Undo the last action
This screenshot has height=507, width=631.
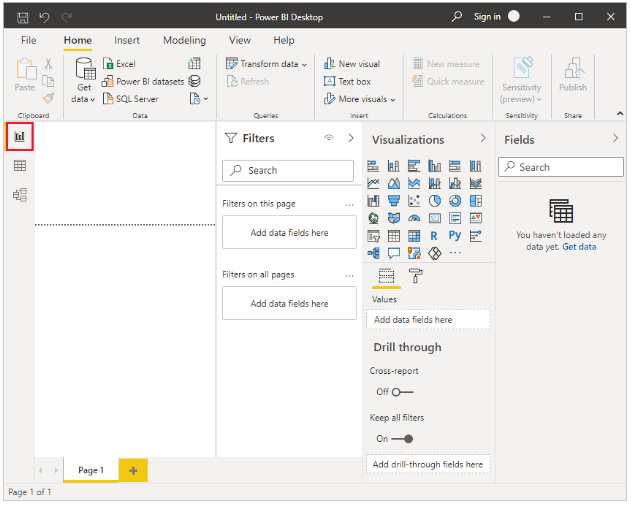click(x=44, y=17)
